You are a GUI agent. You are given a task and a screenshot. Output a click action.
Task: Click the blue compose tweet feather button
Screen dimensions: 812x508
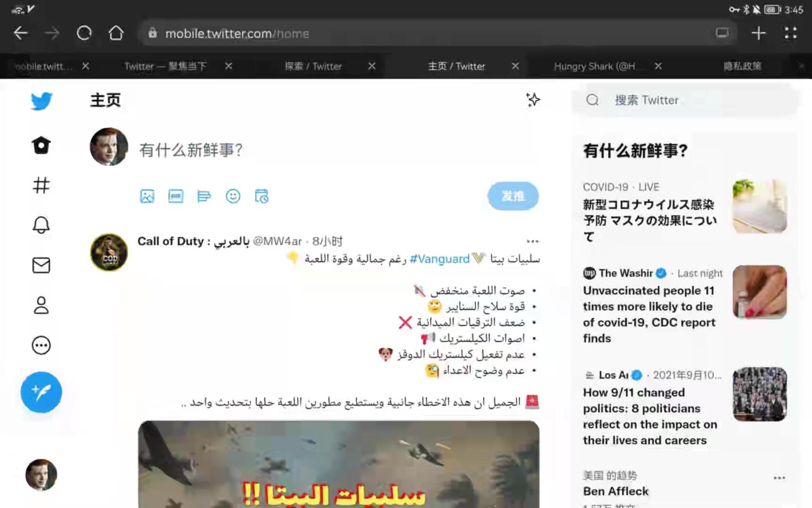[x=41, y=392]
